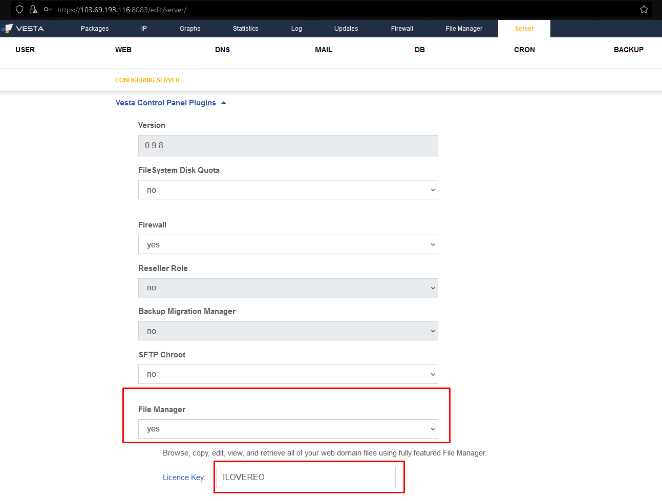Screen dimensions: 662x501
Task: Click the shield icon in the address bar
Action: pos(19,9)
